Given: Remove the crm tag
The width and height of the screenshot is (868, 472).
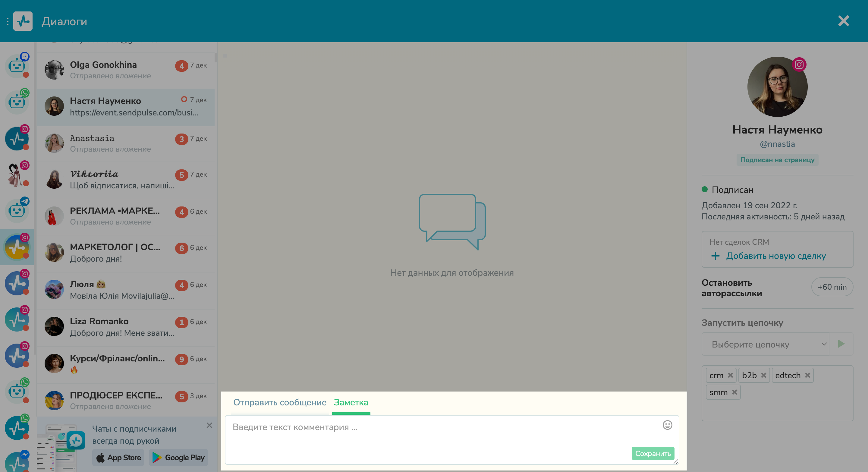Looking at the screenshot, I should (730, 375).
